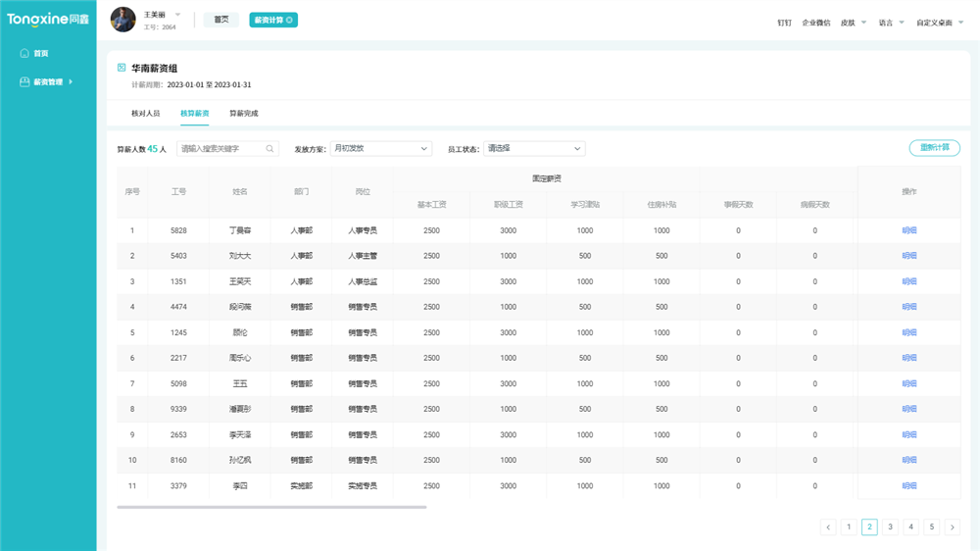Click the icon beside 华南薪资组 title
980x551 pixels.
click(x=122, y=69)
